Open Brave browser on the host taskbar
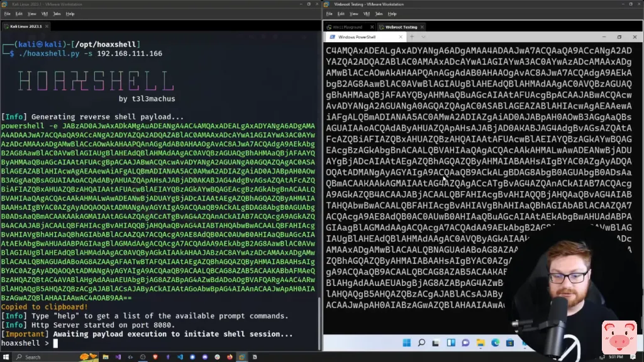The height and width of the screenshot is (362, 644). coord(155,357)
